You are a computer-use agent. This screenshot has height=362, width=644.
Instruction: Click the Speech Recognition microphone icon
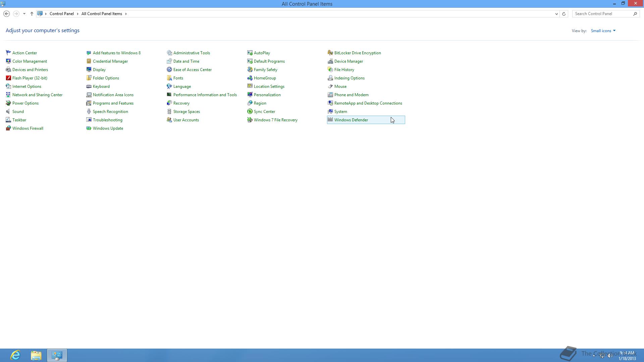click(x=89, y=111)
